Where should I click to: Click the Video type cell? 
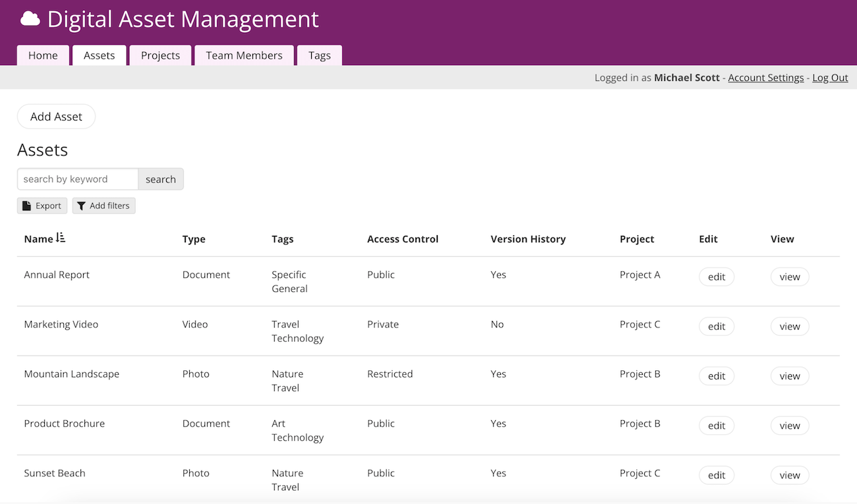point(195,324)
